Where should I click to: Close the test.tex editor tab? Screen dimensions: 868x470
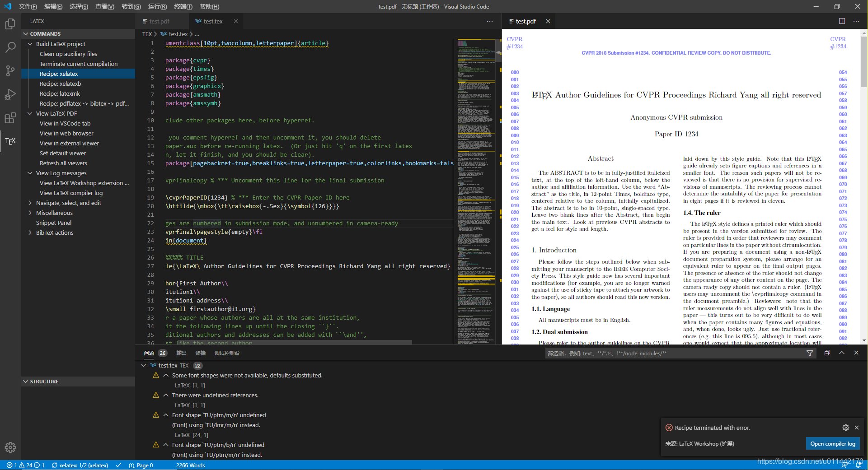click(x=236, y=21)
